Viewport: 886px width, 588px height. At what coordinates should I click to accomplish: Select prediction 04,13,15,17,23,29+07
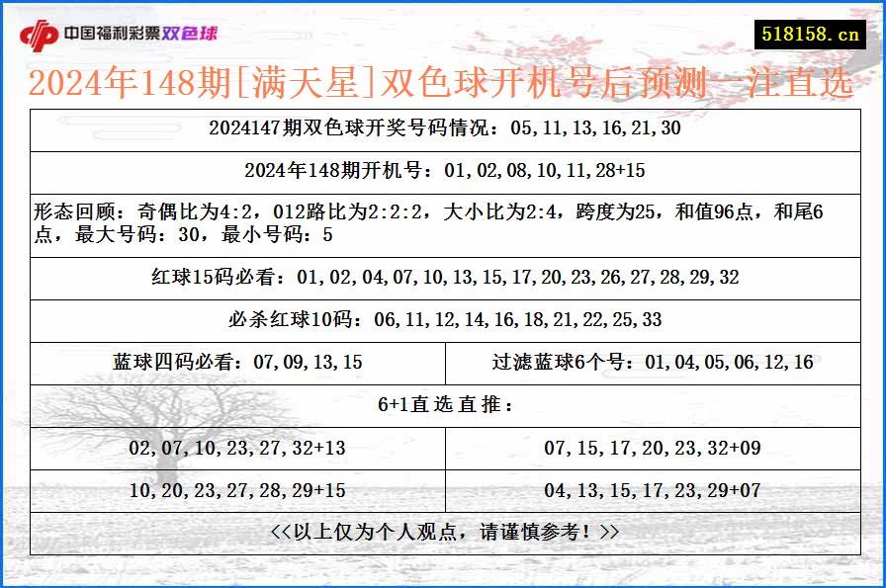click(653, 489)
